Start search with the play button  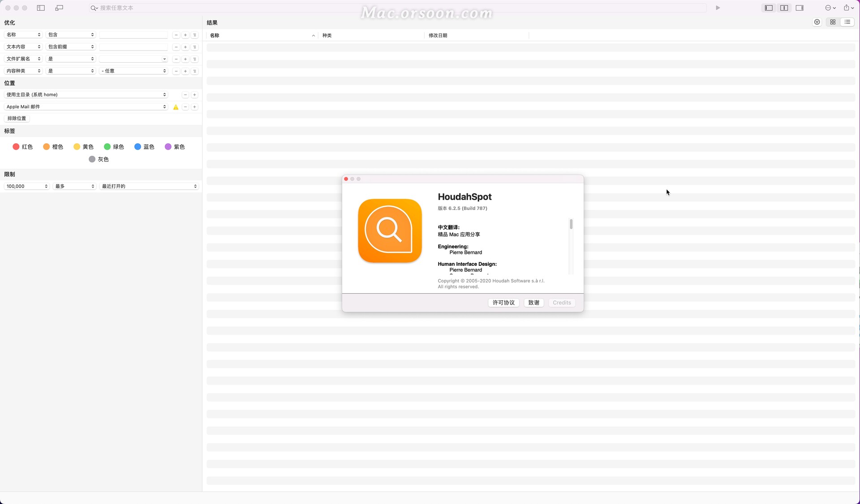[718, 8]
